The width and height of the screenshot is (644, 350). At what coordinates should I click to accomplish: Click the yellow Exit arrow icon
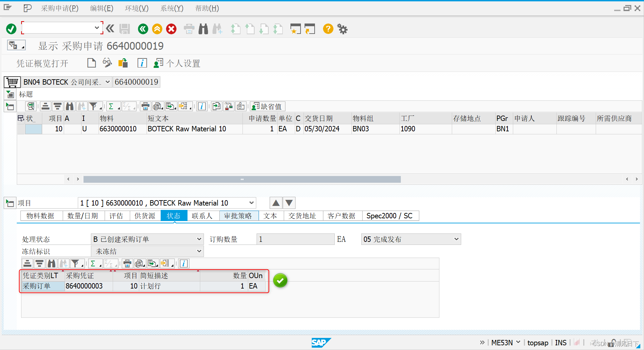(157, 29)
